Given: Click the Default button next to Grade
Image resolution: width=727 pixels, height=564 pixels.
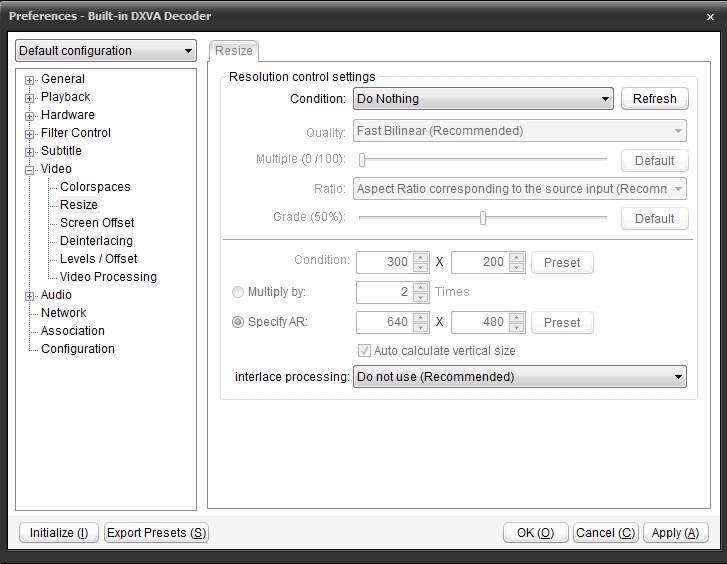Looking at the screenshot, I should pos(655,218).
